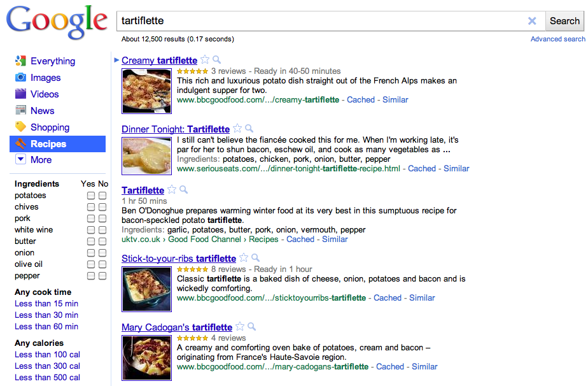Check No for pork ingredient
Image resolution: width=588 pixels, height=386 pixels.
pyautogui.click(x=102, y=218)
